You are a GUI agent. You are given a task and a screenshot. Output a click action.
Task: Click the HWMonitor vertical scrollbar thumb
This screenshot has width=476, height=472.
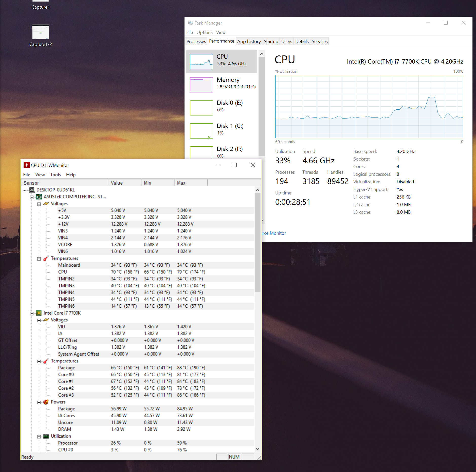tap(258, 242)
